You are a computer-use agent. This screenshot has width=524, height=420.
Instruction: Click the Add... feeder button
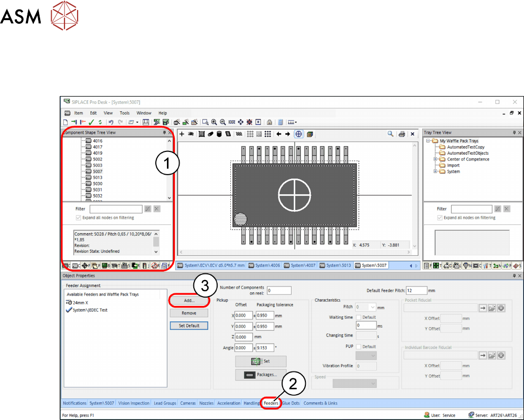click(x=189, y=300)
